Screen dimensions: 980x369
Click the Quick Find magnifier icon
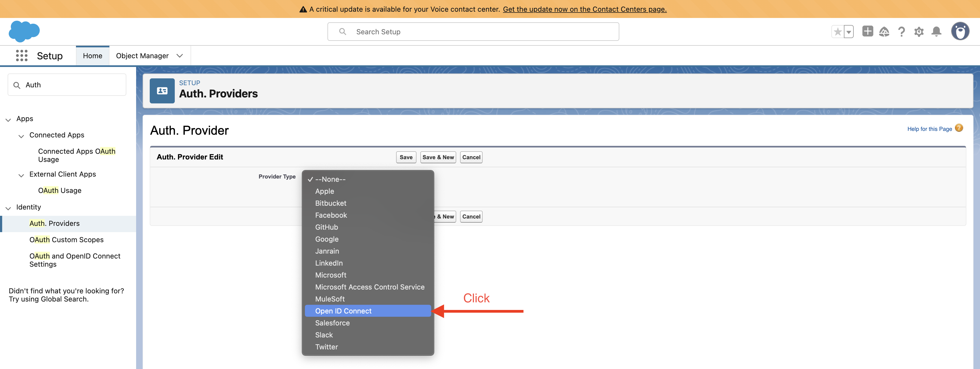point(17,85)
